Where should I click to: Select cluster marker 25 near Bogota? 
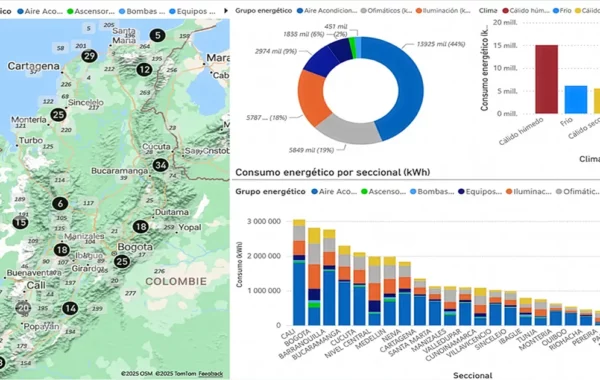click(122, 261)
